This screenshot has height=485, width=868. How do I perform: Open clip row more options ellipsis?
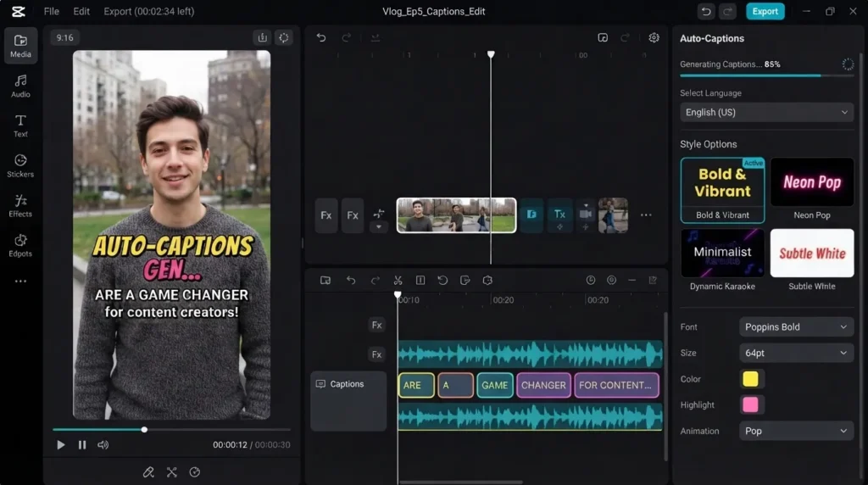[x=646, y=215]
